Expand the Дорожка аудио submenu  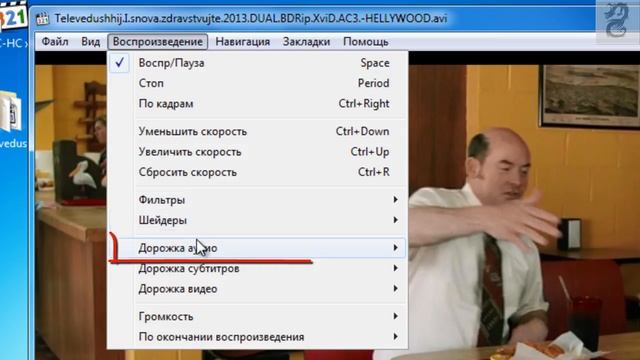click(258, 248)
